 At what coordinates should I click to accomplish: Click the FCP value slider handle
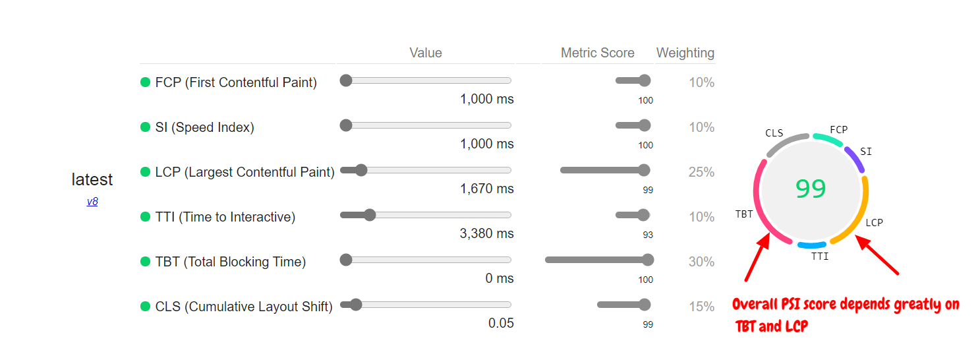tap(346, 80)
